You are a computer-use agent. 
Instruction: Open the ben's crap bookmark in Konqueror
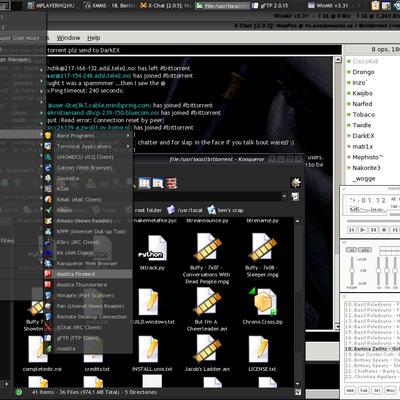tap(225, 210)
